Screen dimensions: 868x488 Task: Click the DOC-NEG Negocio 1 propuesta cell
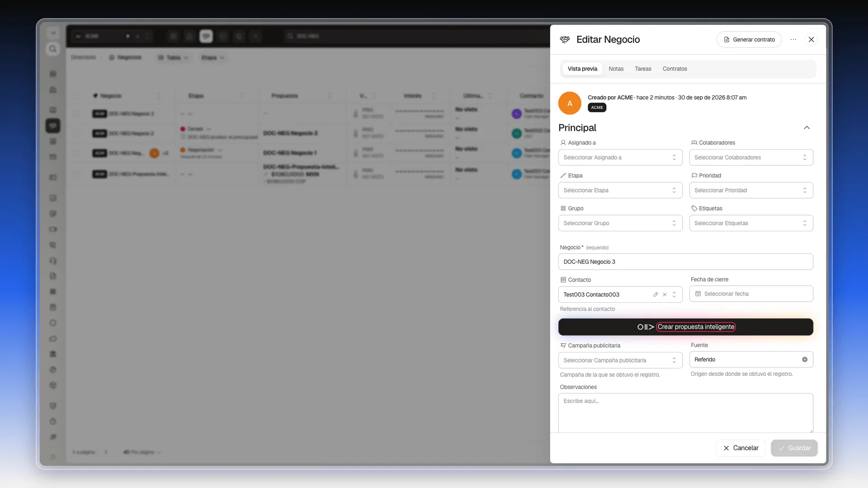click(290, 153)
